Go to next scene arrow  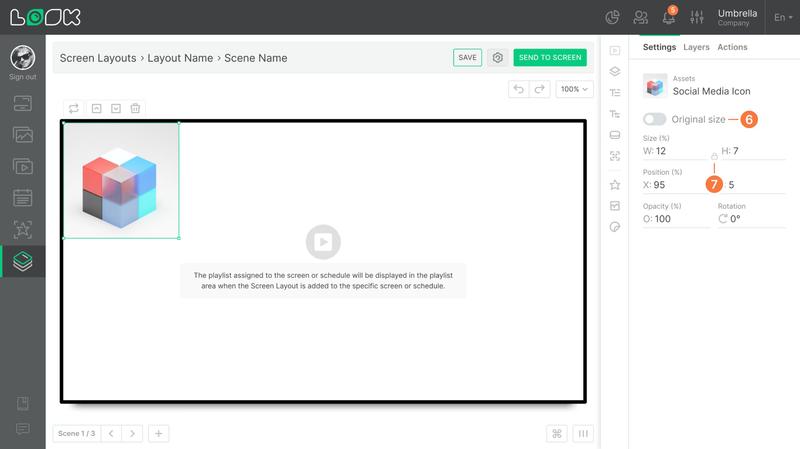coord(132,434)
